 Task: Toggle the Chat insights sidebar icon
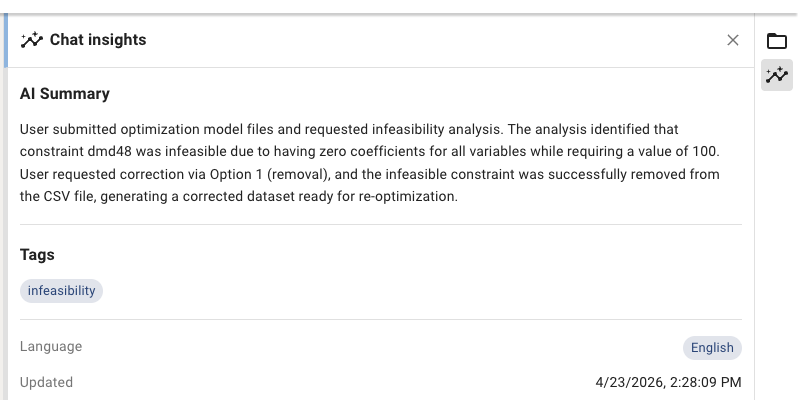coord(777,75)
